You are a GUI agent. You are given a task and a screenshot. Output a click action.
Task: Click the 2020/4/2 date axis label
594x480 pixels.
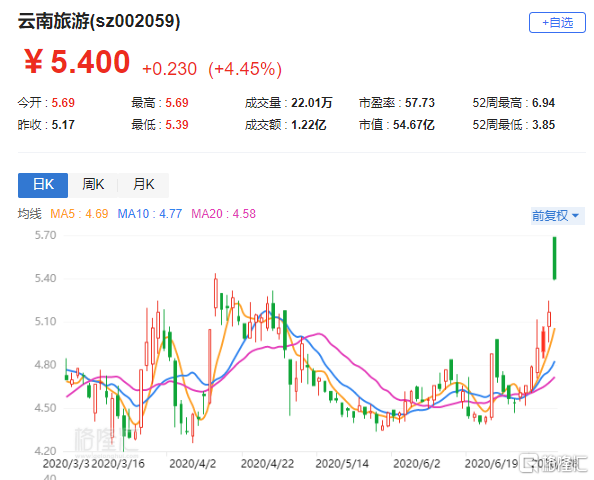[192, 463]
